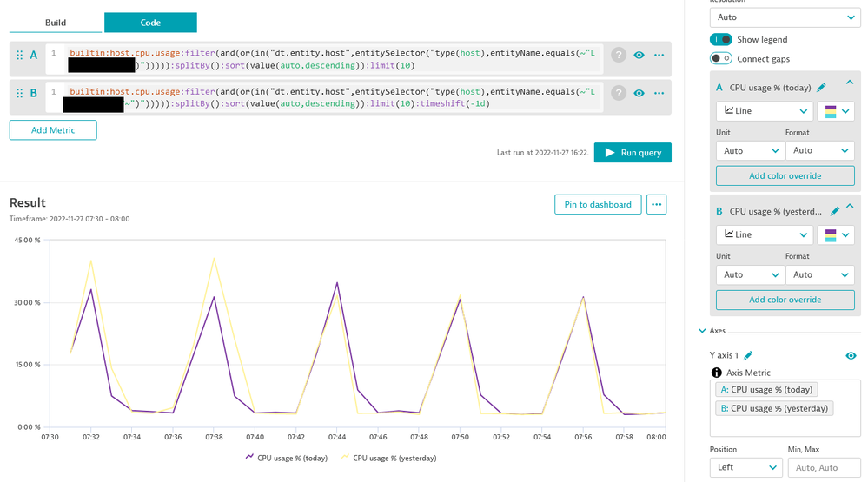Open the color palette picker for metric A

pos(835,111)
